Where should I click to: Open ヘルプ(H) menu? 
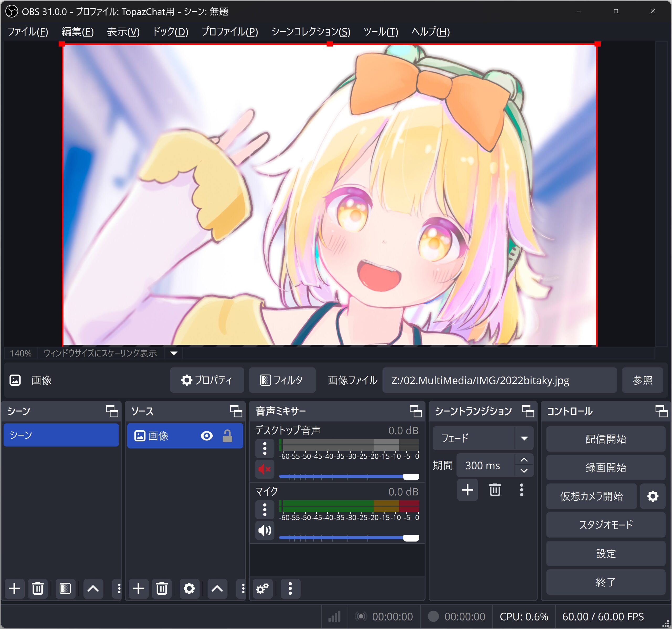click(431, 32)
